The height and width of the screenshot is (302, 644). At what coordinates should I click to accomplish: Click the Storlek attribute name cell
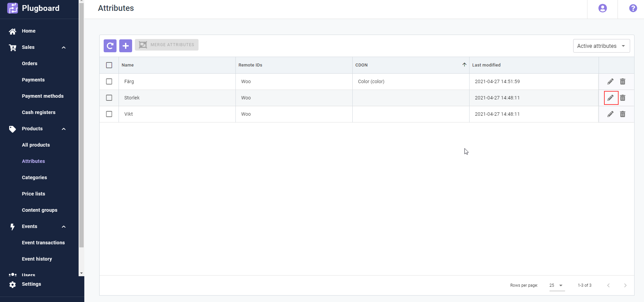177,98
